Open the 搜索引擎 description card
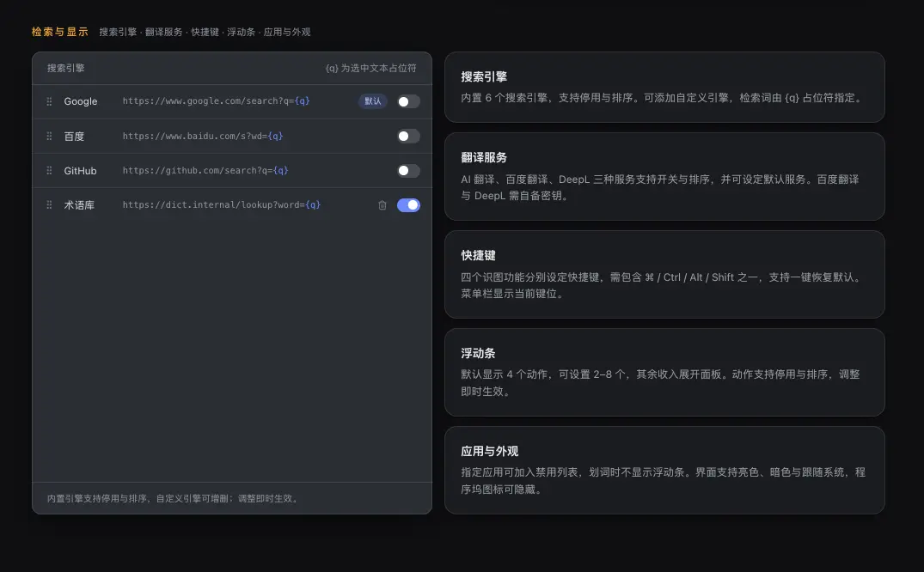Screen dimensions: 924x572 pyautogui.click(x=664, y=88)
